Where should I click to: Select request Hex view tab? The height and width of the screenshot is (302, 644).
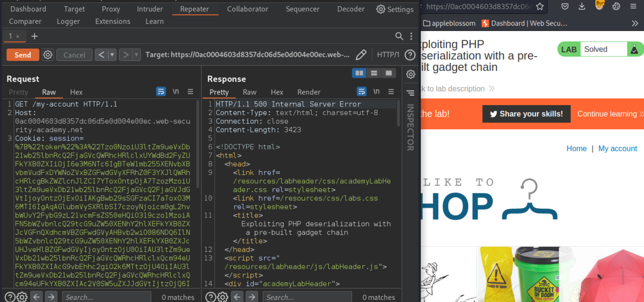76,92
